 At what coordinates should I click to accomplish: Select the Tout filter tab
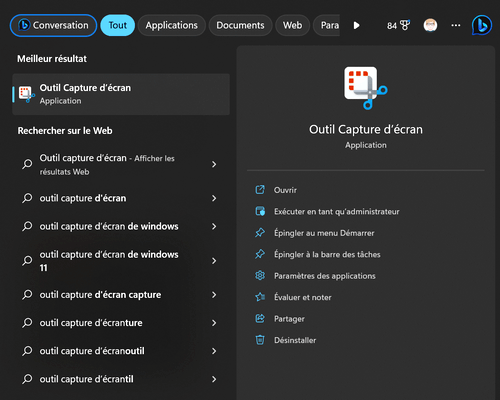coord(118,25)
